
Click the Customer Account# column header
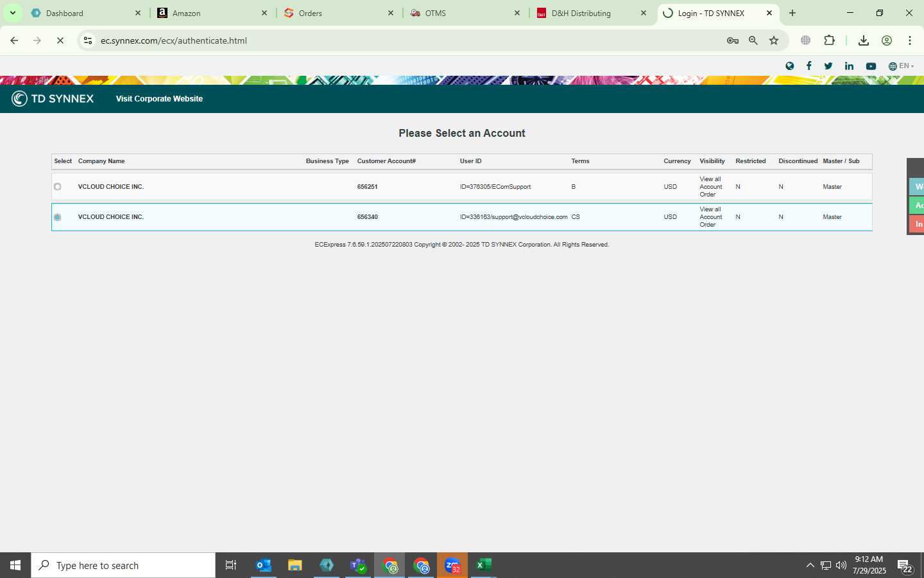(386, 161)
